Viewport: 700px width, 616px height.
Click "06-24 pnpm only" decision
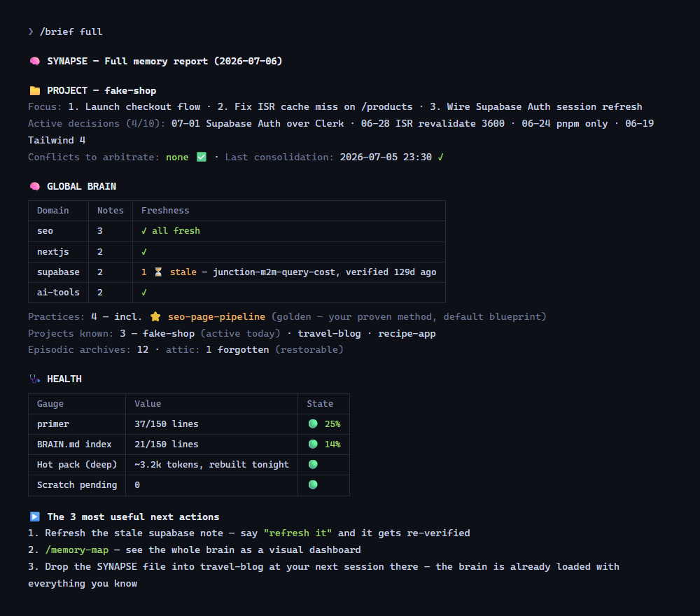[x=565, y=123]
